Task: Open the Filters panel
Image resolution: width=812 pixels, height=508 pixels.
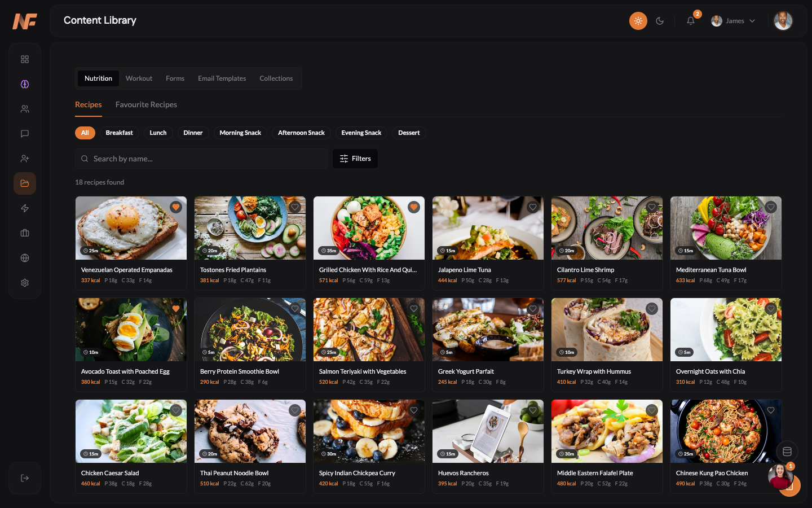Action: (355, 159)
